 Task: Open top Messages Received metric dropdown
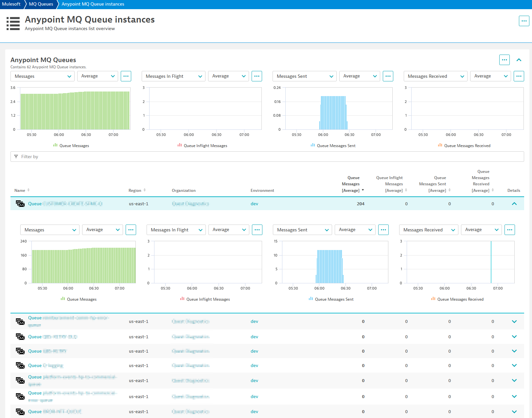pyautogui.click(x=435, y=76)
